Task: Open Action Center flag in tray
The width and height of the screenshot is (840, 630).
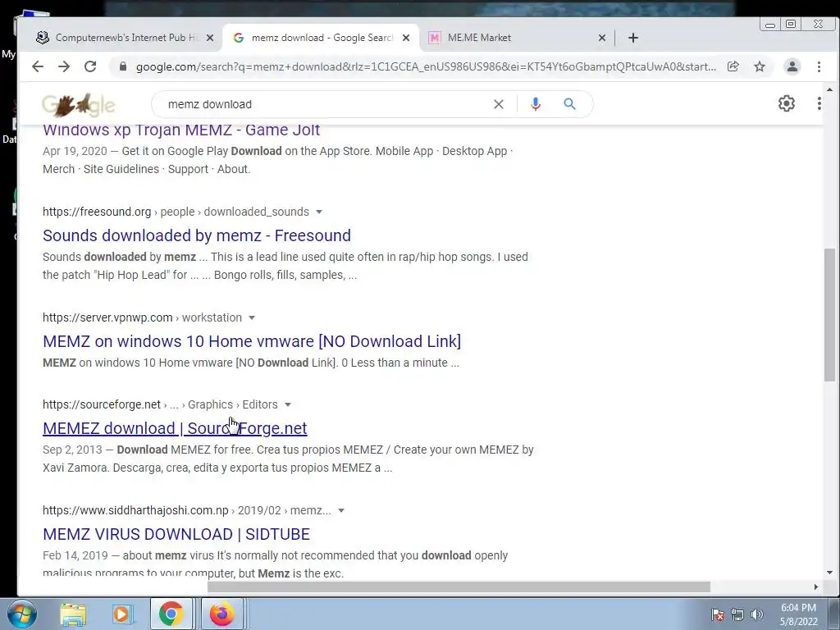Action: pyautogui.click(x=718, y=614)
